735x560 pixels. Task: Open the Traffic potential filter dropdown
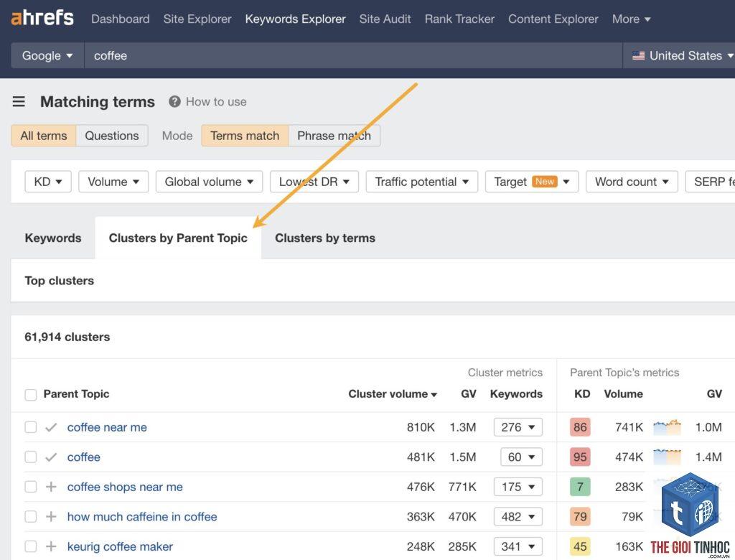[422, 182]
